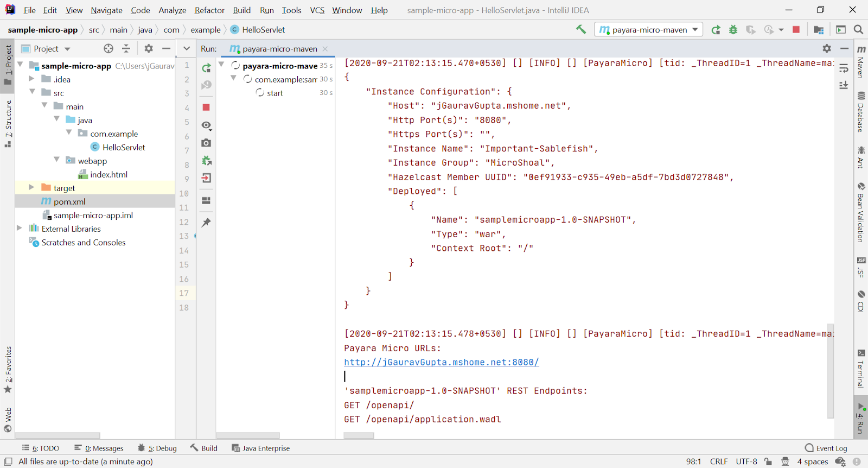Click the camera thread dump icon
Screen dimensions: 868x468
(x=206, y=143)
